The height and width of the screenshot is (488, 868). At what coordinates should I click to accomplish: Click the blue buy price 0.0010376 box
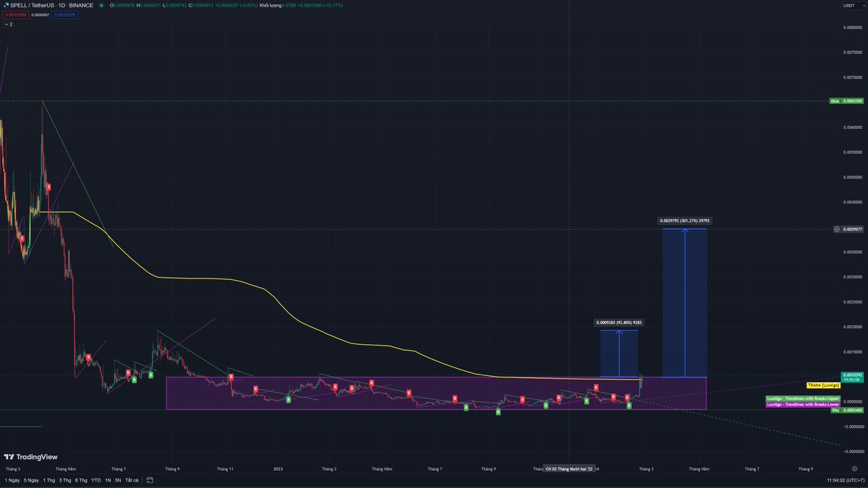point(64,14)
